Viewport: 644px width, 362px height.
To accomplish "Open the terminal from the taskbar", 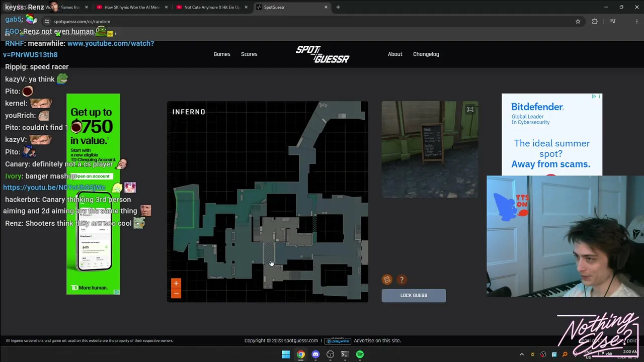I will [345, 354].
